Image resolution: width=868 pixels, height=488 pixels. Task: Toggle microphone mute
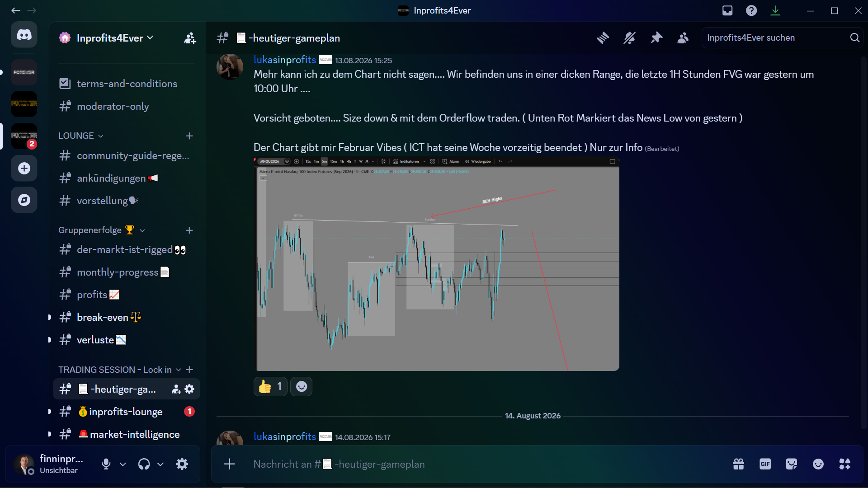(x=106, y=464)
